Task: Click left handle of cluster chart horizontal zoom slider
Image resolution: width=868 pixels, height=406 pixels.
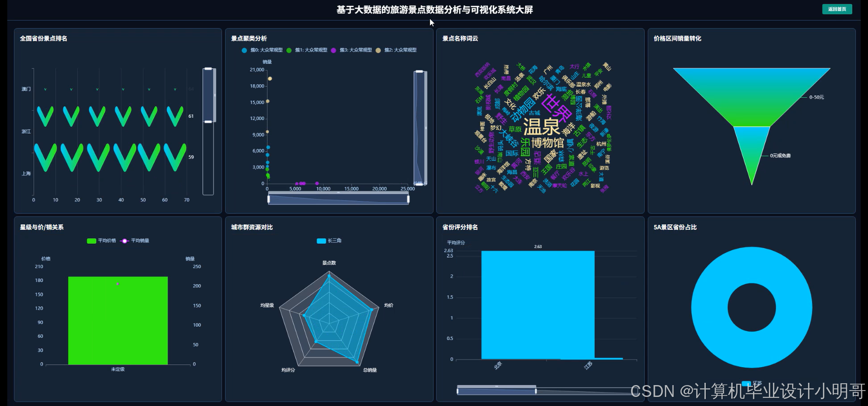Action: pos(269,199)
